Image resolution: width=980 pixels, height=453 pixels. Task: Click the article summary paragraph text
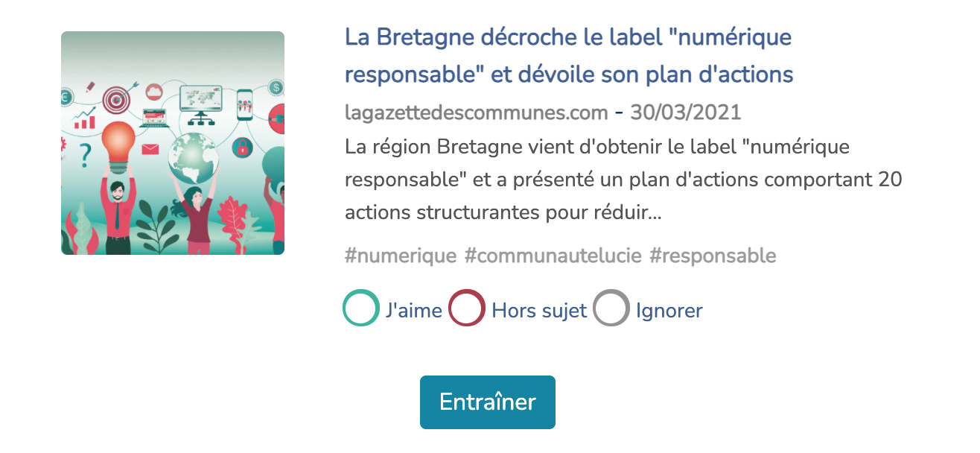pos(624,180)
